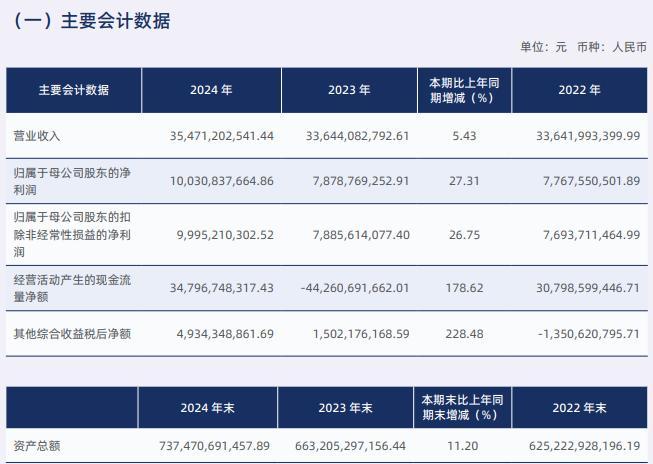653x464 pixels.
Task: Click the 2022年 column header
Action: pyautogui.click(x=580, y=90)
